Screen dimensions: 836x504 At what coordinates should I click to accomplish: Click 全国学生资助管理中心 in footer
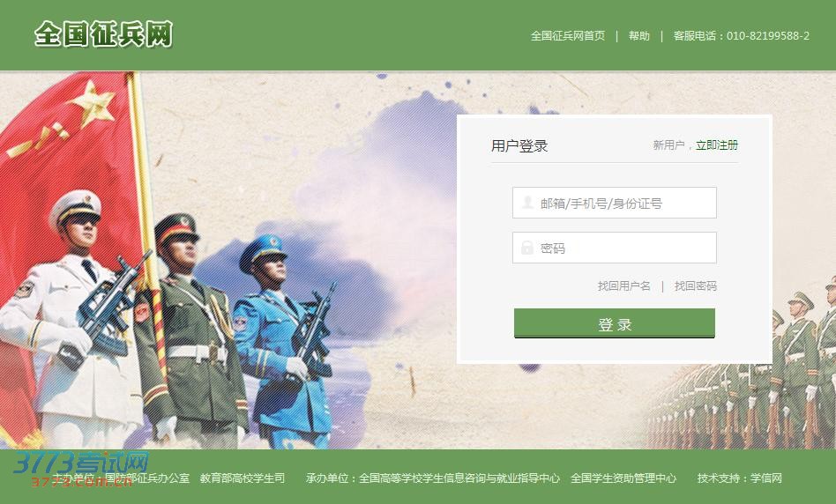tap(623, 478)
